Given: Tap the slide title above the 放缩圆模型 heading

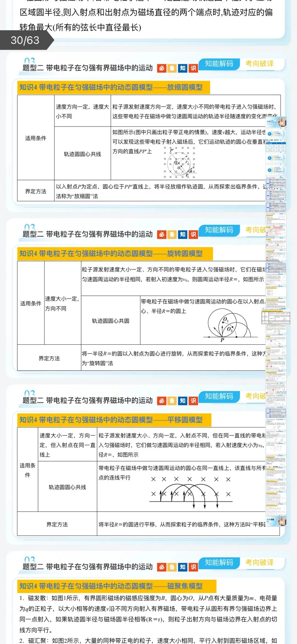Looking at the screenshot, I should (x=87, y=68).
